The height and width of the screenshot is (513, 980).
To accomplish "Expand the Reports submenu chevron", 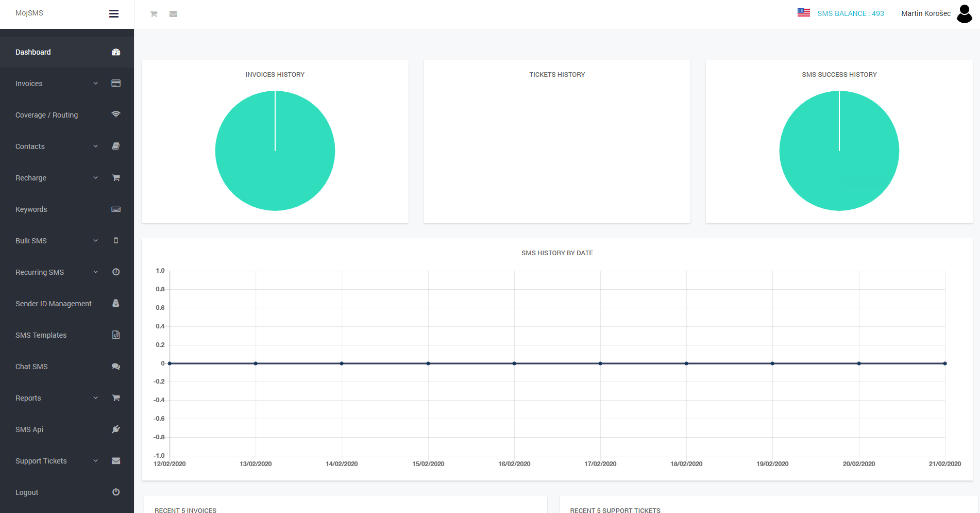I will coord(95,398).
